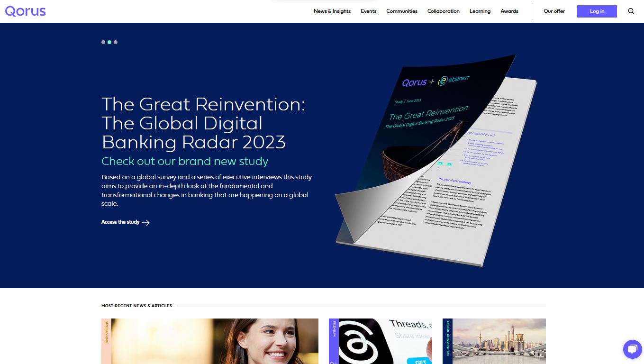Go to the Awards page
This screenshot has width=644, height=364.
click(x=509, y=11)
